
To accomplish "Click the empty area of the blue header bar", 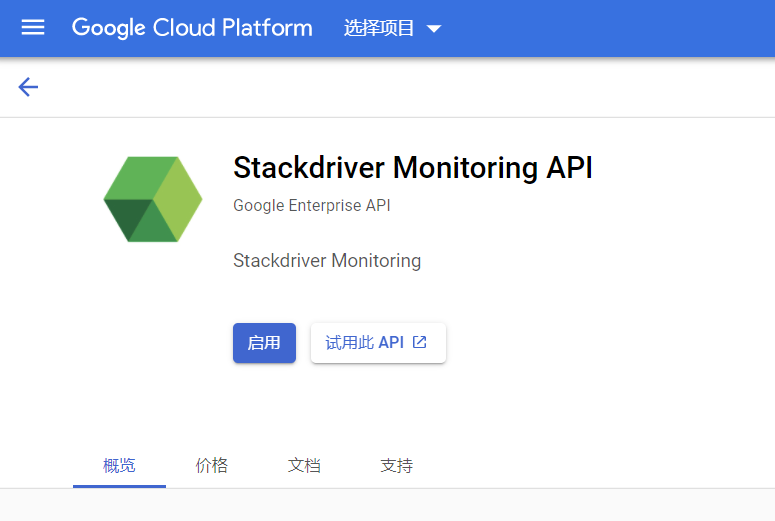I will tap(620, 28).
